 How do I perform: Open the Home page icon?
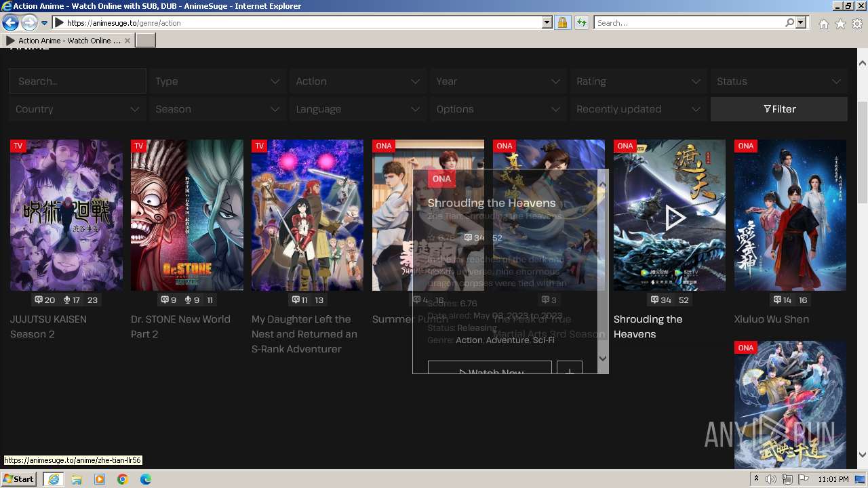(x=823, y=24)
